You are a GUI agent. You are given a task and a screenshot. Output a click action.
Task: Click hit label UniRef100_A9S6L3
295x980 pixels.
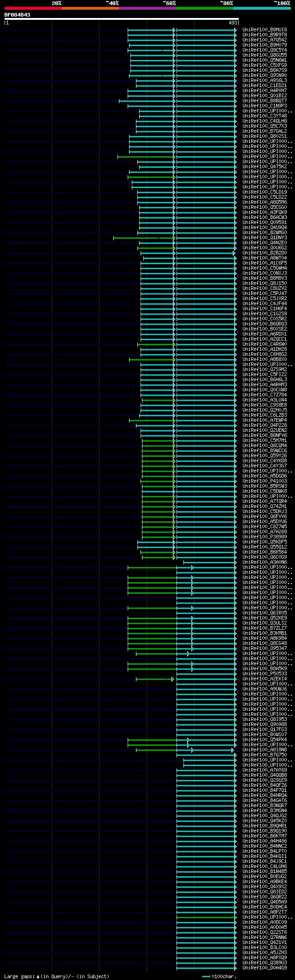pyautogui.click(x=265, y=80)
